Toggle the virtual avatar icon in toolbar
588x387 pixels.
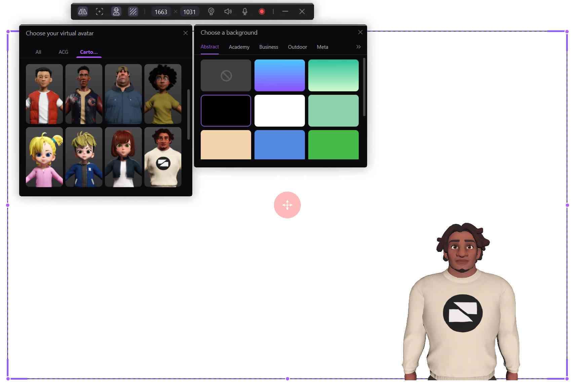tap(116, 12)
